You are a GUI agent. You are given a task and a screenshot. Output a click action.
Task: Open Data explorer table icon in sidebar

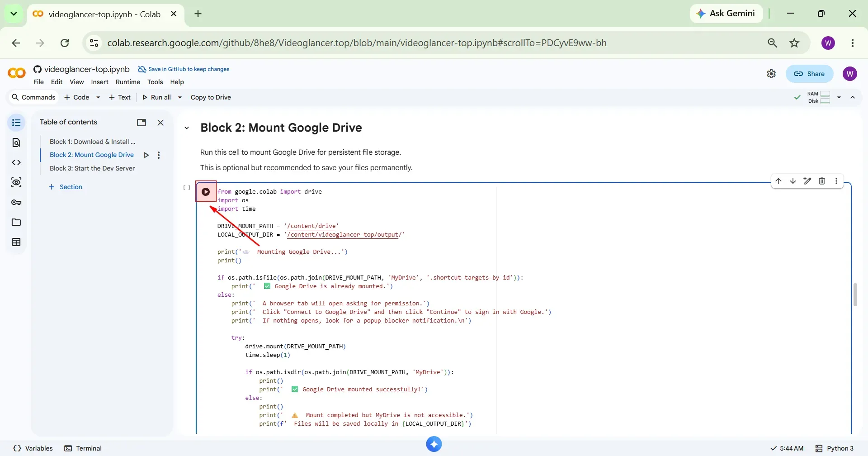pyautogui.click(x=16, y=242)
